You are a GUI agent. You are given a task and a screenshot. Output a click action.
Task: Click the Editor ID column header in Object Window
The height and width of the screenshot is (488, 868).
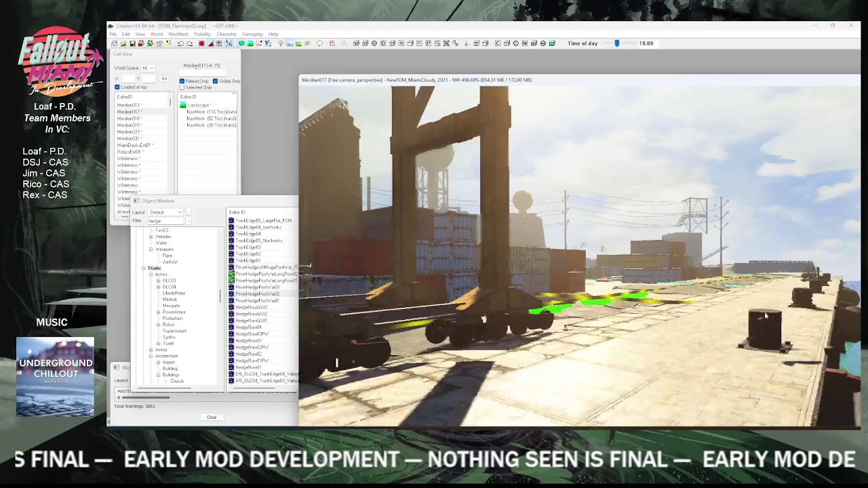[261, 212]
